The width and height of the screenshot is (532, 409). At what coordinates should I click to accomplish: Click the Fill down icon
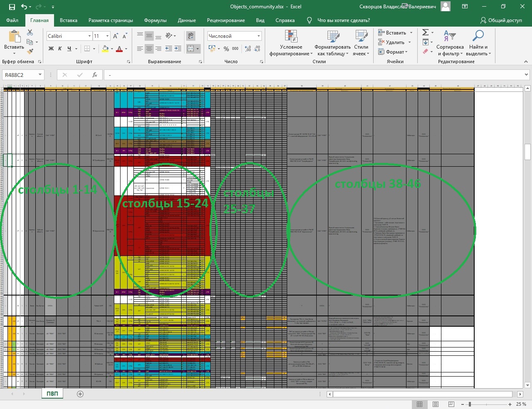point(425,42)
